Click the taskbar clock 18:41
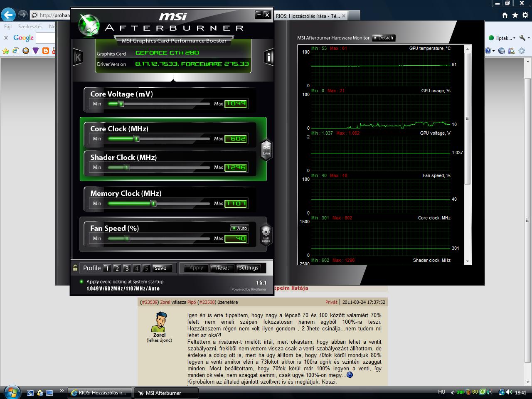This screenshot has height=399, width=532. coord(521,392)
